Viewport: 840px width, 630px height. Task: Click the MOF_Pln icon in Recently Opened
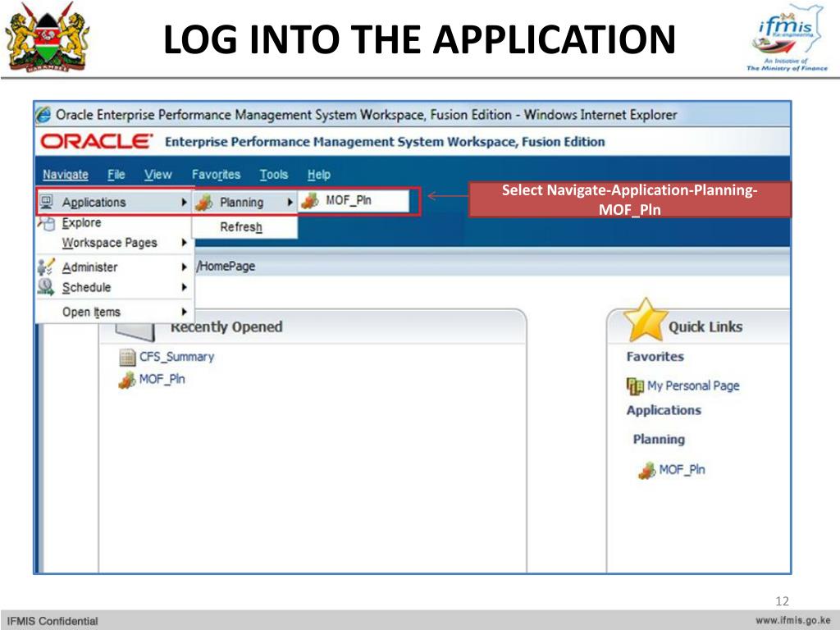127,380
